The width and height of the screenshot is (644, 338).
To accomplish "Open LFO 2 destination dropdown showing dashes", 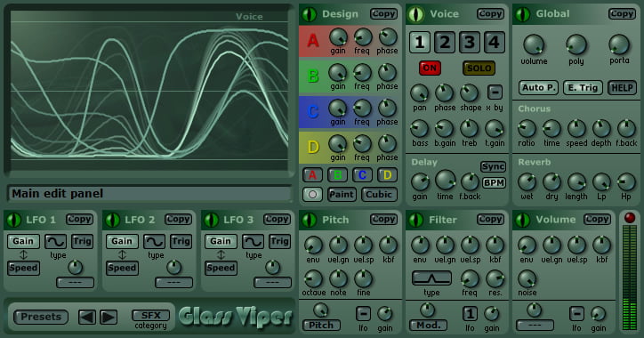I will pos(173,283).
